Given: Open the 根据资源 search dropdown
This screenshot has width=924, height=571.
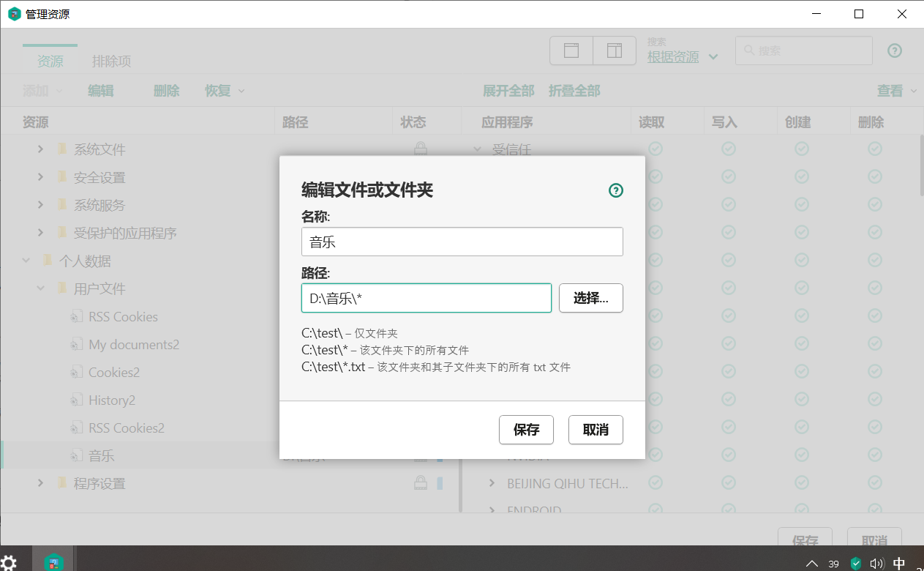Looking at the screenshot, I should [683, 56].
